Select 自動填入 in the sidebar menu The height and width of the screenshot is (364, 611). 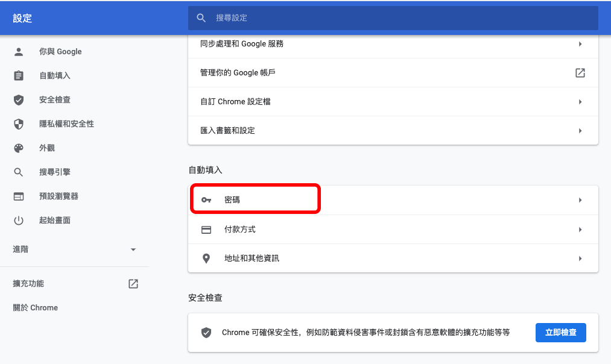click(x=55, y=75)
